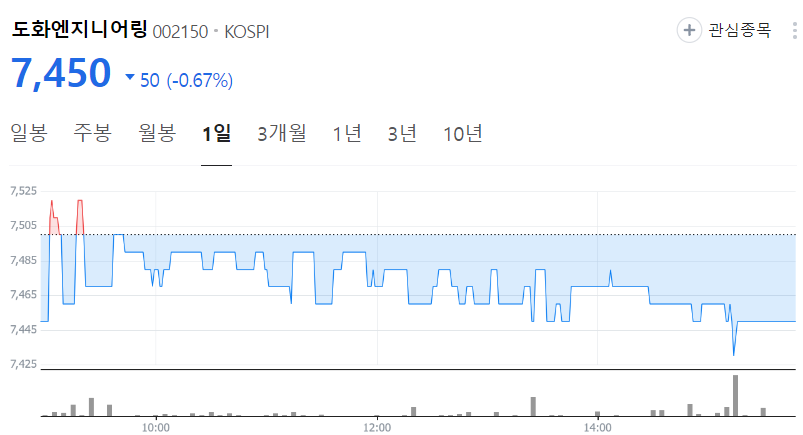Screen dimensions: 803x435
Task: Switch to the 주봉 weekly candle tab
Action: click(92, 133)
